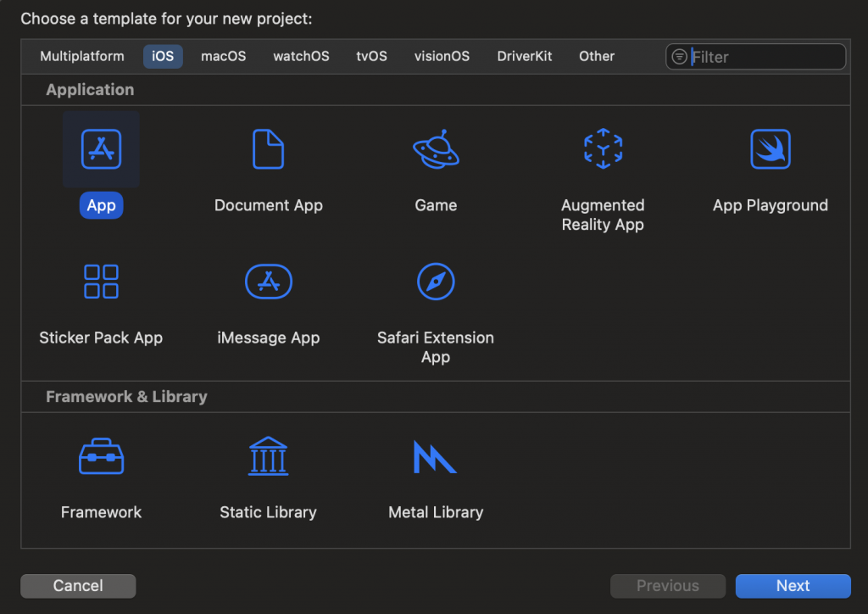Pick the Metal Library icon

[x=435, y=456]
